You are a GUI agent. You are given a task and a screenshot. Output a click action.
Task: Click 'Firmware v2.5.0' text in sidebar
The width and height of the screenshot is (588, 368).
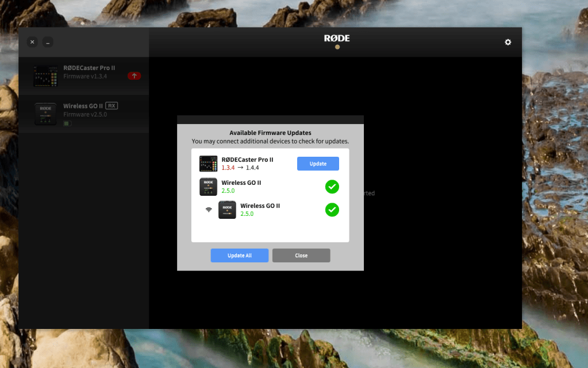coord(85,114)
